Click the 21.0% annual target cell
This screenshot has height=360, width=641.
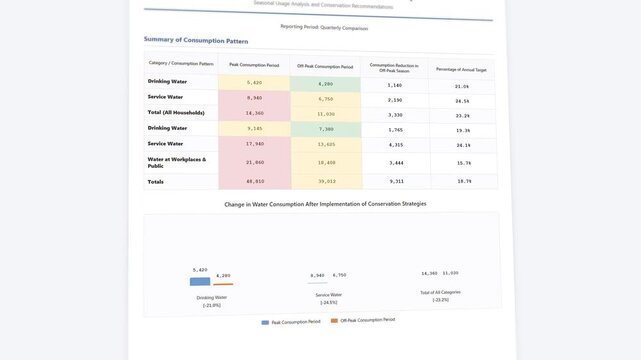pos(462,87)
